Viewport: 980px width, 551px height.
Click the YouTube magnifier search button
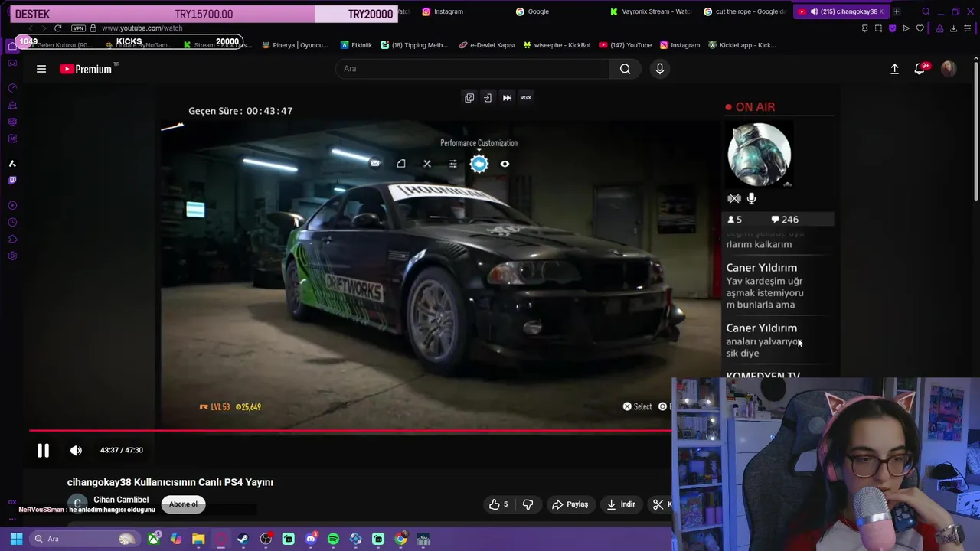626,69
